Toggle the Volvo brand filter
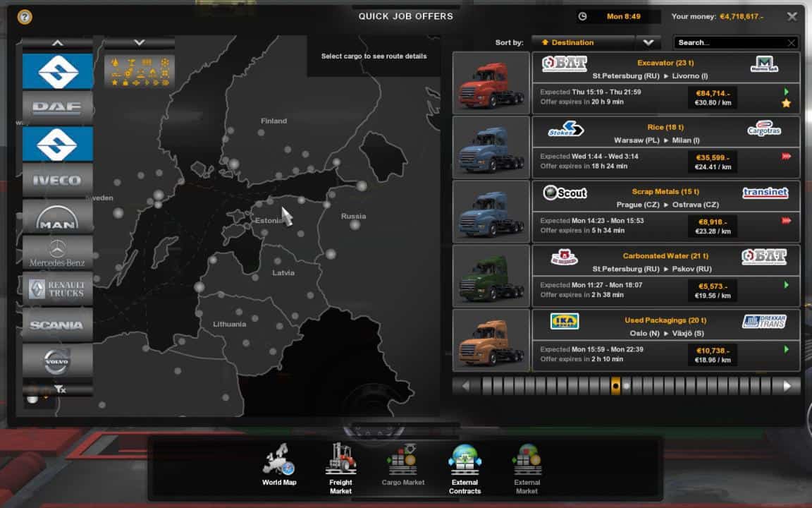The image size is (812, 508). [58, 361]
